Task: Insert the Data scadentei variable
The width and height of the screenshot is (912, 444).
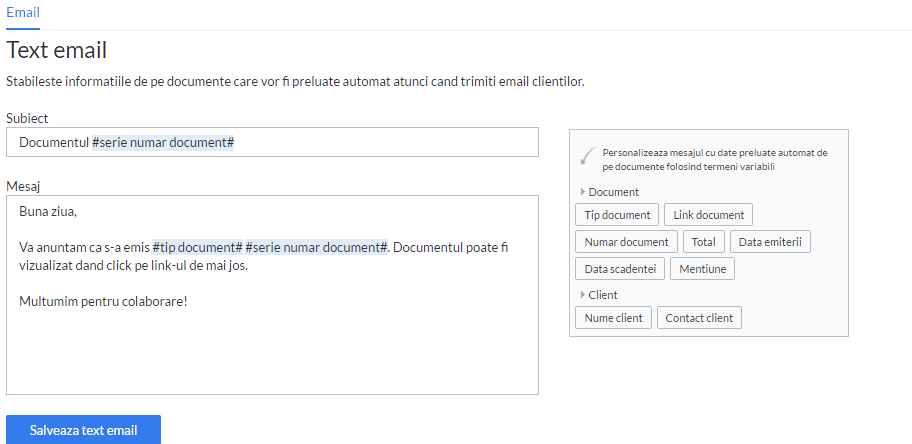Action: click(x=620, y=269)
